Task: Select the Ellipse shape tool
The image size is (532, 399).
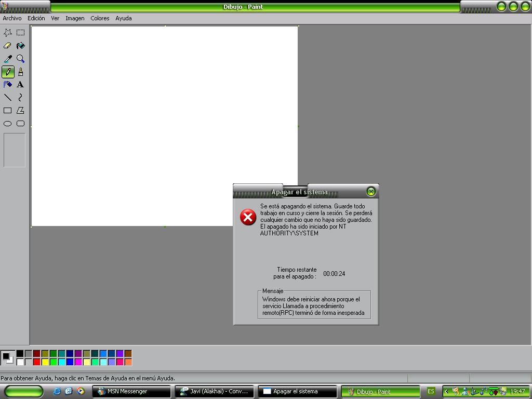Action: coord(8,124)
